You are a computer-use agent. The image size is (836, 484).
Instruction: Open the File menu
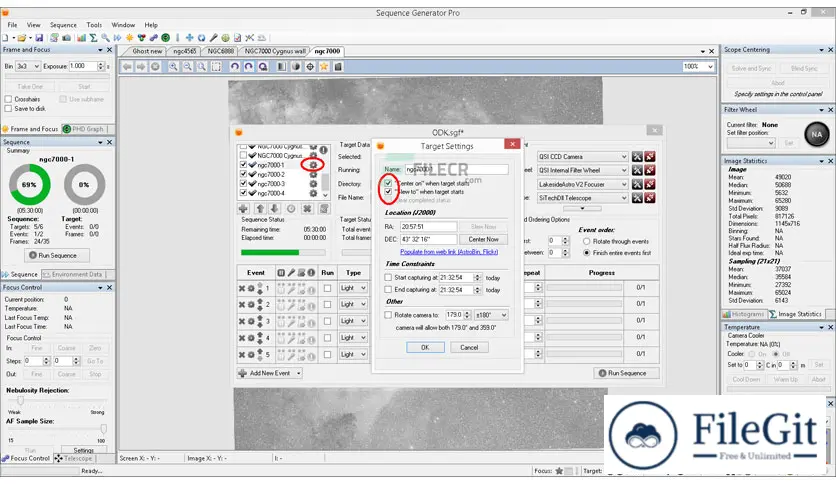(x=12, y=25)
